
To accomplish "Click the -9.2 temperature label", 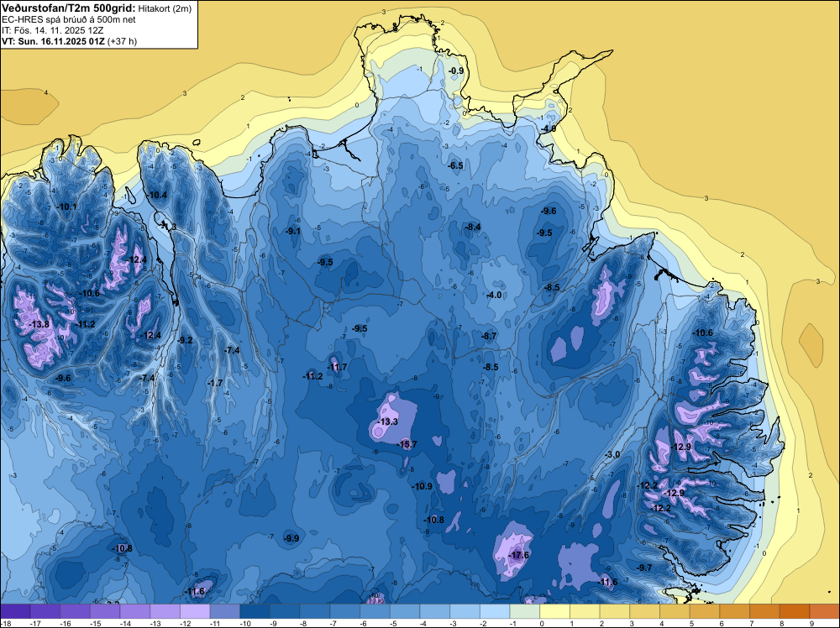I will coord(186,340).
